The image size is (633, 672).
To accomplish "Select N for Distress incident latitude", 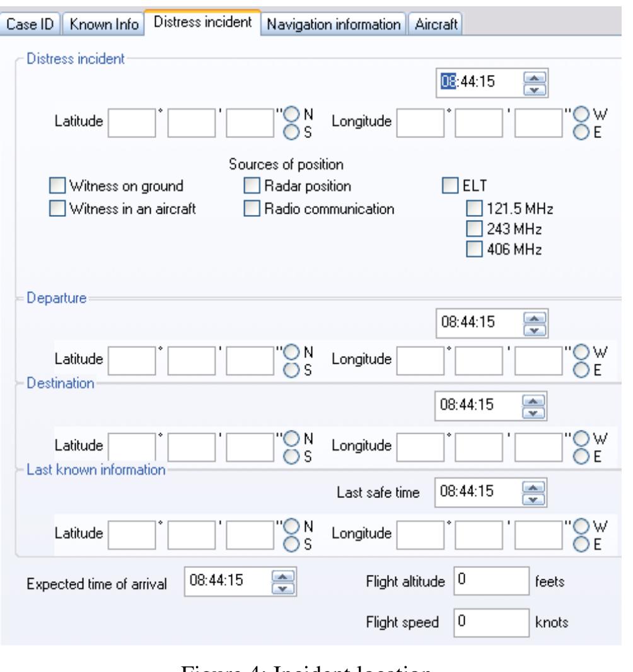I will pos(290,114).
